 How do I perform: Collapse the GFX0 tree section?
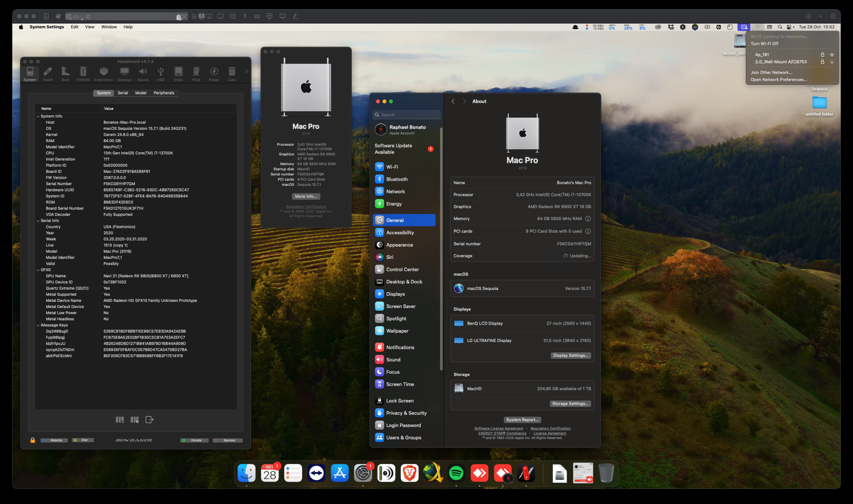[38, 270]
